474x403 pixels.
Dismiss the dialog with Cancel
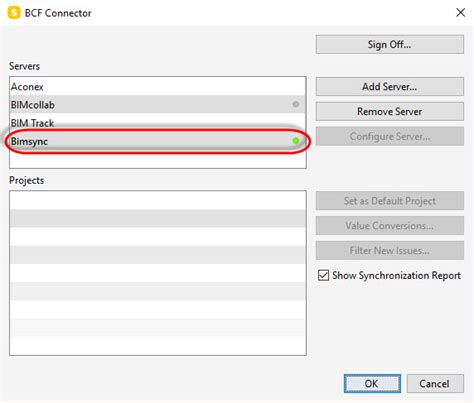click(x=435, y=383)
